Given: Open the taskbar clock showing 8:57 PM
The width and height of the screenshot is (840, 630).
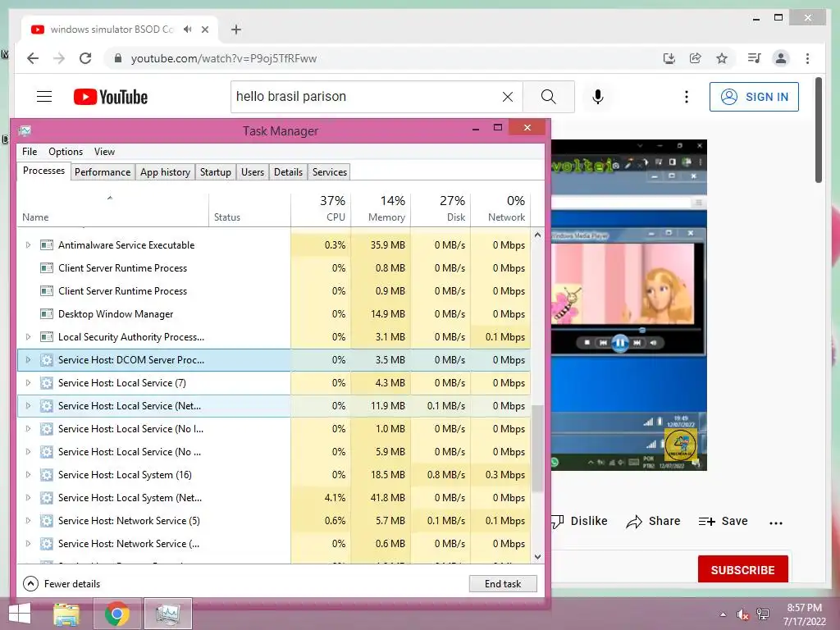Looking at the screenshot, I should coord(805,614).
